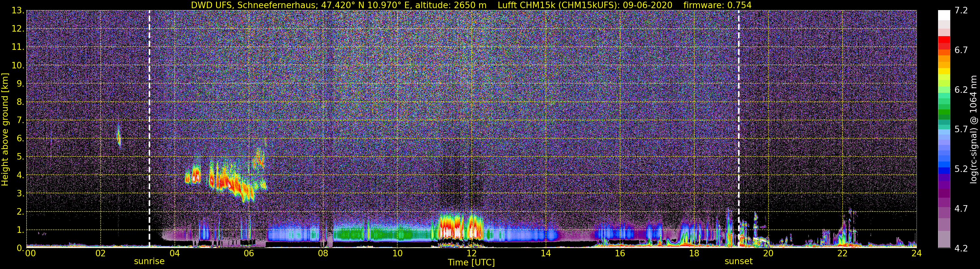The width and height of the screenshot is (980, 269).
Task: Click the '2.' height tick label
Action: pyautogui.click(x=20, y=211)
